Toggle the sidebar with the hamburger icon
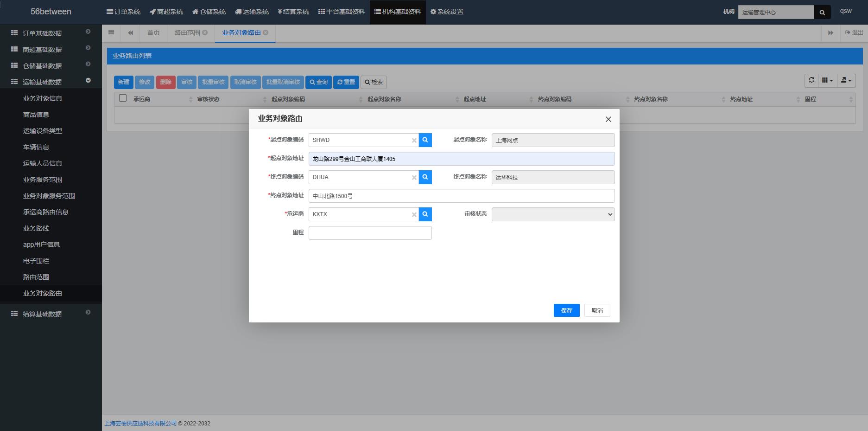Image resolution: width=868 pixels, height=431 pixels. click(111, 32)
